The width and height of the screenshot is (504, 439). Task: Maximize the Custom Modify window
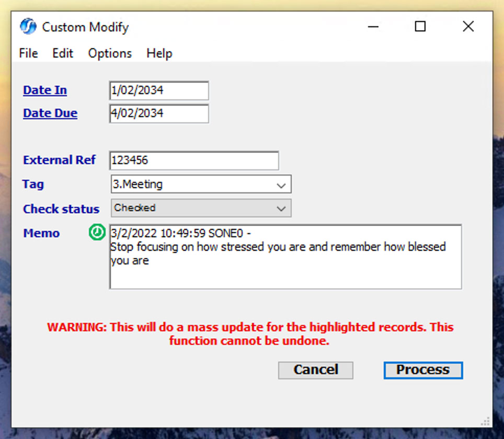(420, 26)
